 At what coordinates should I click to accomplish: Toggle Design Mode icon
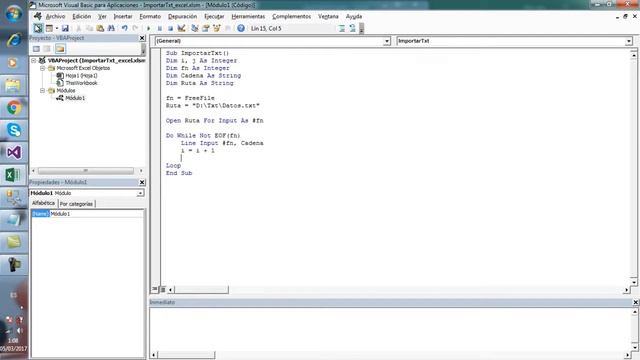point(181,28)
